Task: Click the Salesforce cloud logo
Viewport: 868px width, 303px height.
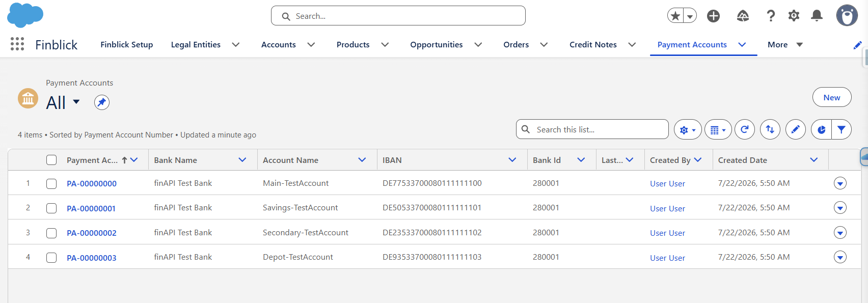Action: (x=25, y=15)
